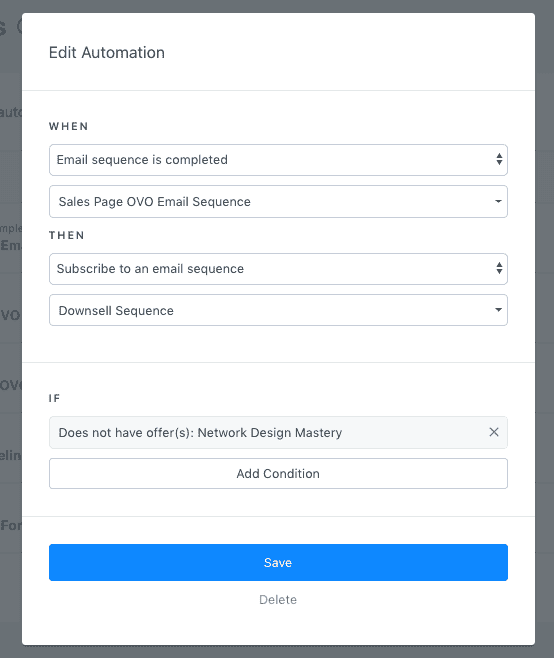Click the partially hidden 'auto' text behind modal
554x658 pixels.
pyautogui.click(x=10, y=112)
